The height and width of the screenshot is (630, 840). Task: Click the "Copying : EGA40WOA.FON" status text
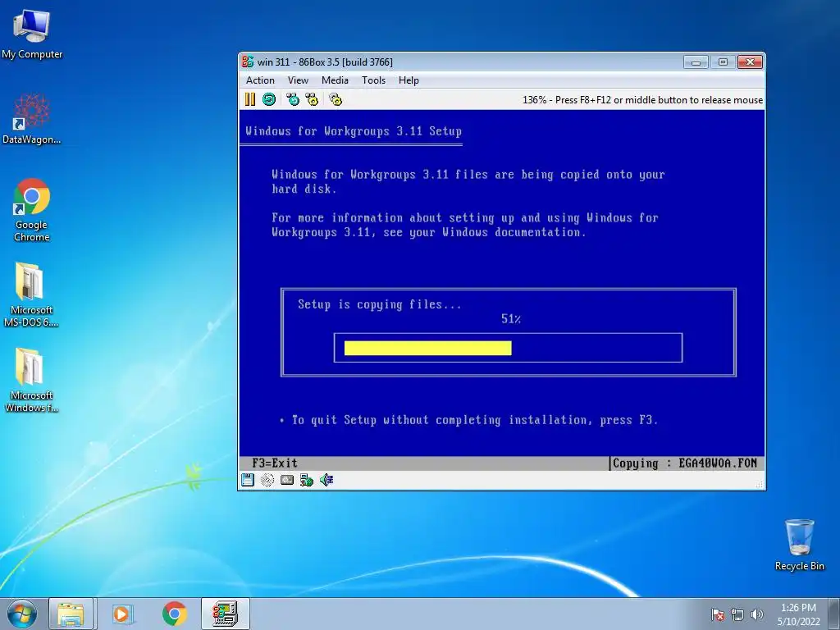(685, 463)
